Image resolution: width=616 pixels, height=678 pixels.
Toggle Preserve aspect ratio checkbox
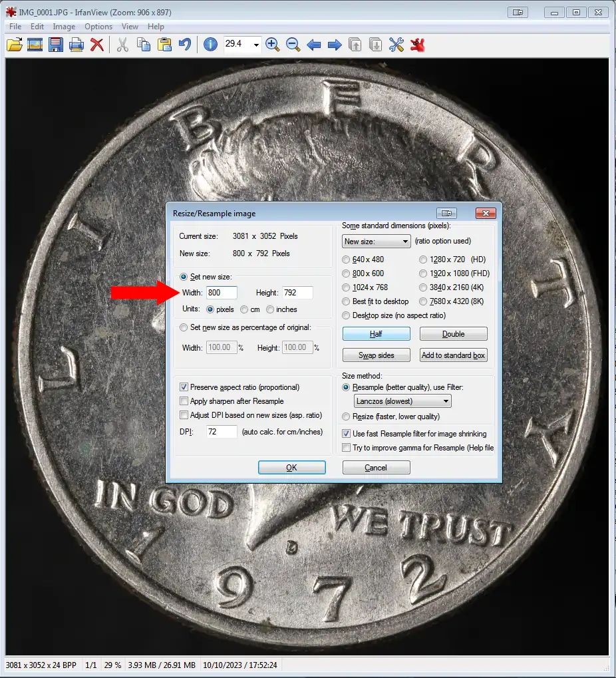coord(184,387)
